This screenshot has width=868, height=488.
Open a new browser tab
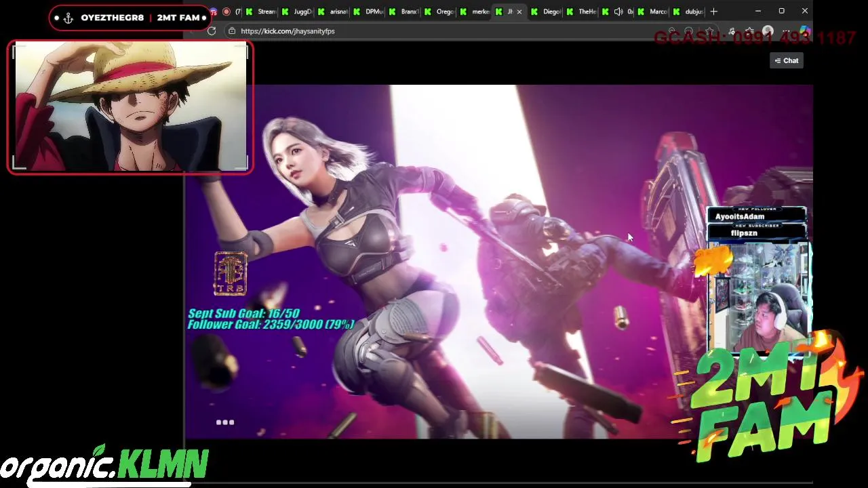pyautogui.click(x=713, y=12)
